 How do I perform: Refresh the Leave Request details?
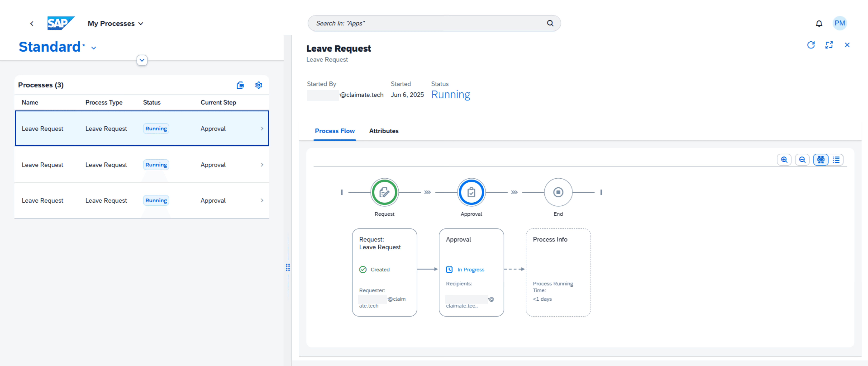(811, 45)
